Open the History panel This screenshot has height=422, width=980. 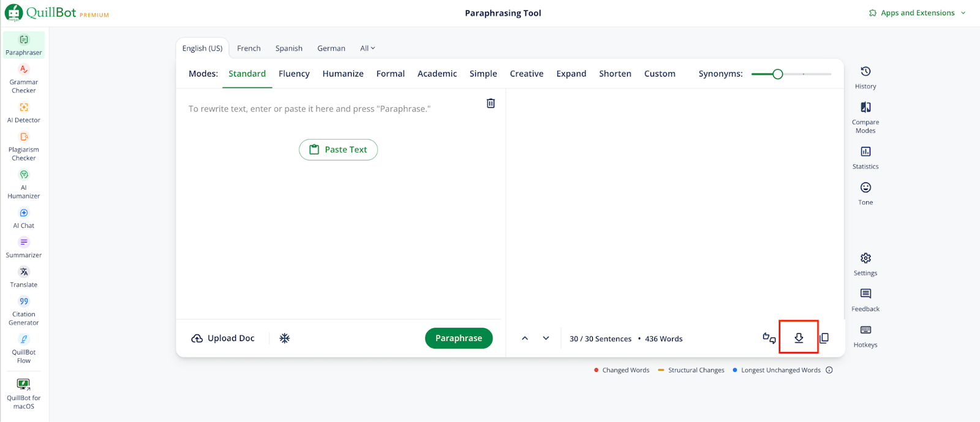[865, 77]
